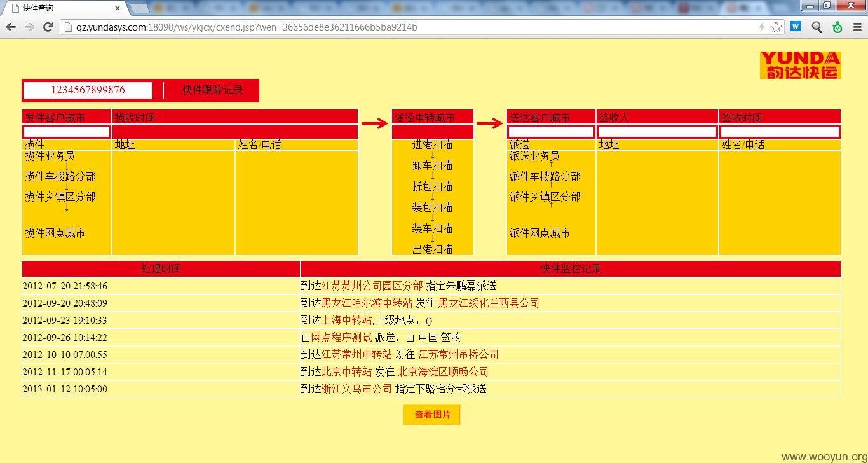Image resolution: width=868 pixels, height=463 pixels.
Task: Click the empty field under 签收时间
Action: (780, 132)
